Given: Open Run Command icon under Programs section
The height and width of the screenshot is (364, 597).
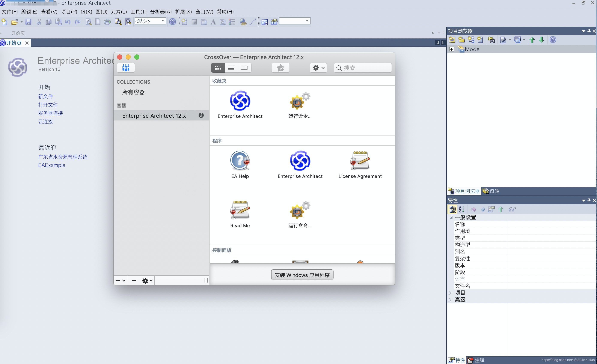Looking at the screenshot, I should (x=300, y=214).
